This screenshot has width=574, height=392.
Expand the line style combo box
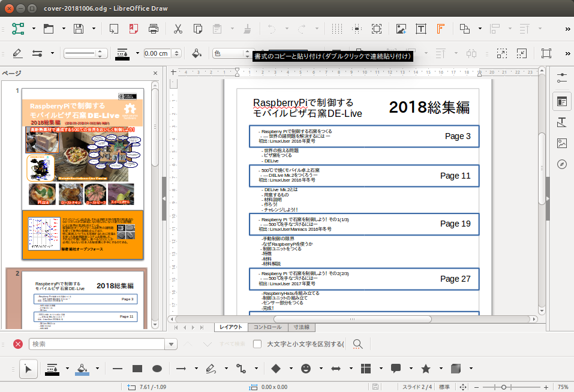click(86, 53)
